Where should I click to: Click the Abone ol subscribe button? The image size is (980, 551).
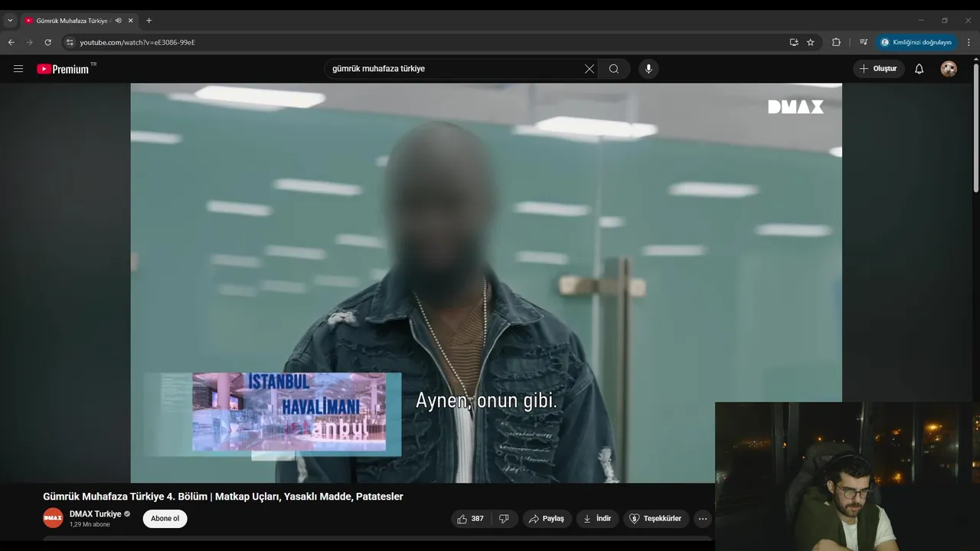pos(165,519)
